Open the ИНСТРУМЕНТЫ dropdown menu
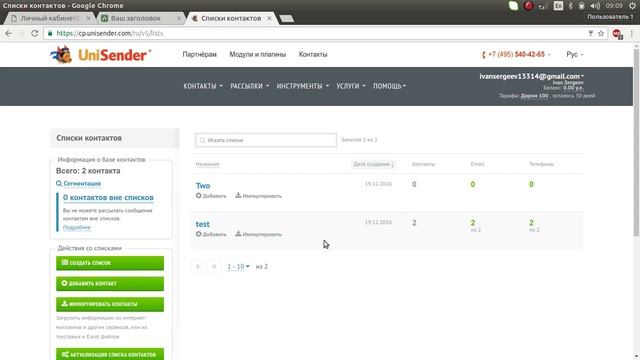This screenshot has width=640, height=360. click(x=302, y=86)
